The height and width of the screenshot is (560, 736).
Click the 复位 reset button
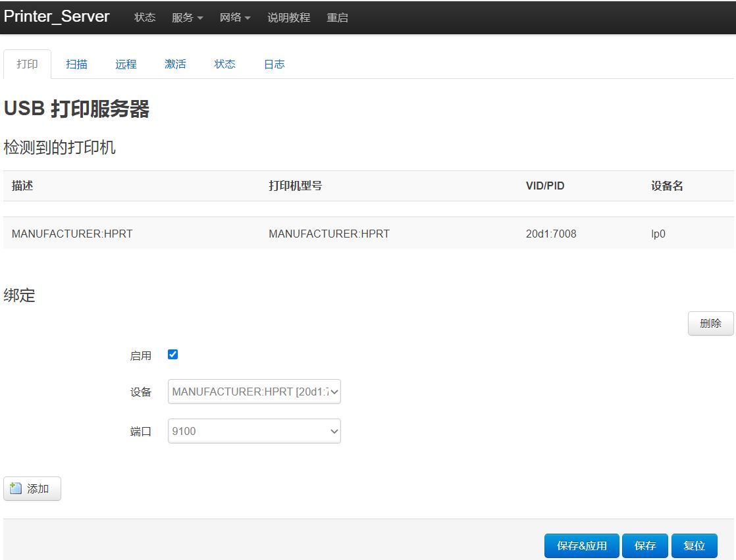pos(694,546)
